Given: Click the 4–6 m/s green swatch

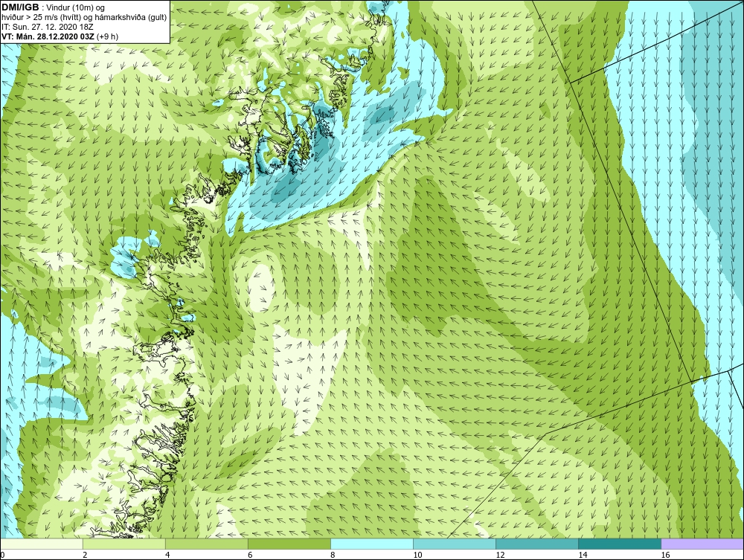Looking at the screenshot, I should point(206,544).
